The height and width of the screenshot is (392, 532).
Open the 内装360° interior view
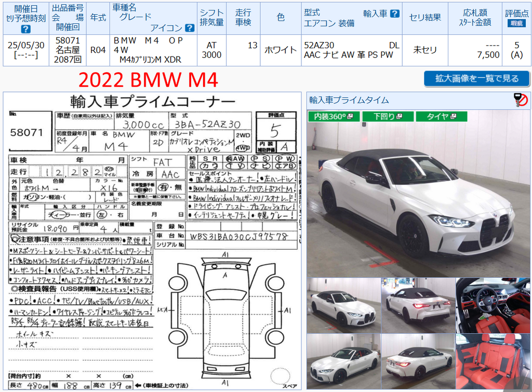tap(334, 116)
